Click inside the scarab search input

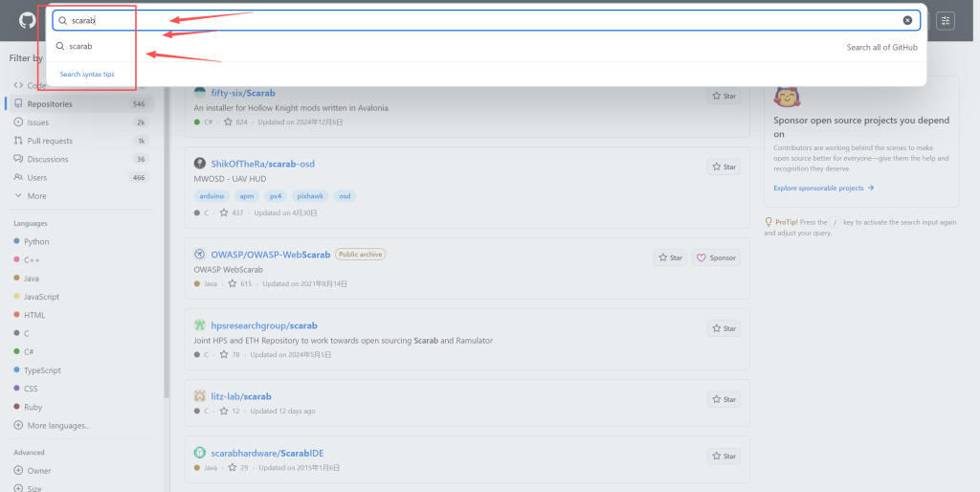[486, 21]
